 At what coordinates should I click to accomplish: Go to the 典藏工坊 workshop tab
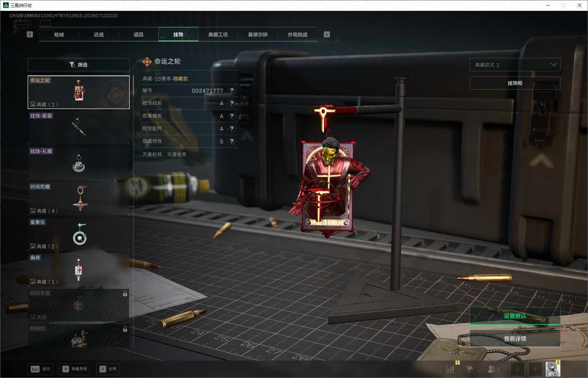click(x=218, y=35)
